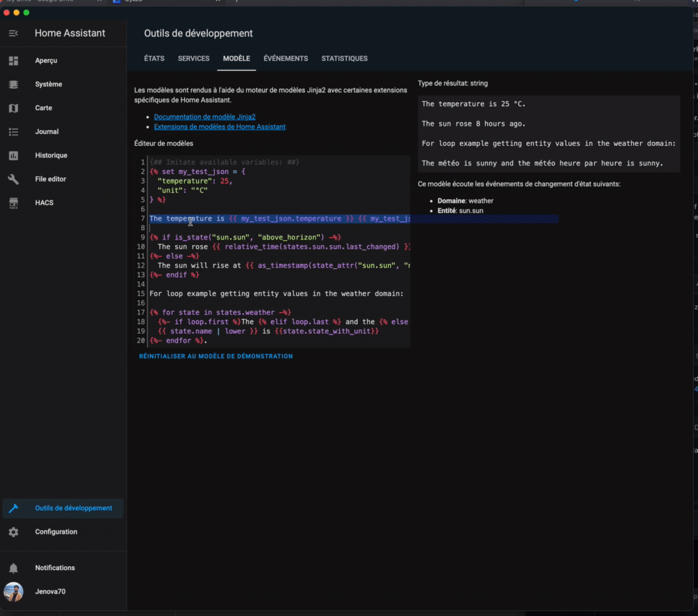Click the Home Assistant title

(70, 34)
